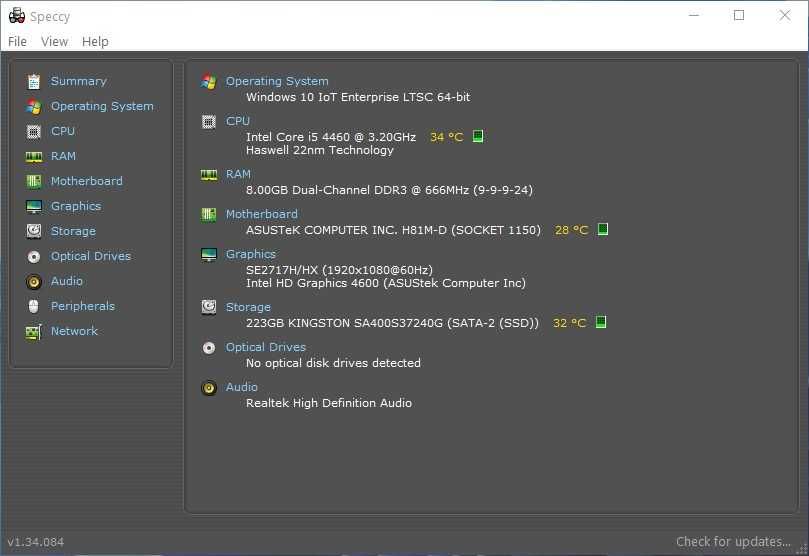
Task: Click the Motherboard heading link in summary
Action: (262, 214)
